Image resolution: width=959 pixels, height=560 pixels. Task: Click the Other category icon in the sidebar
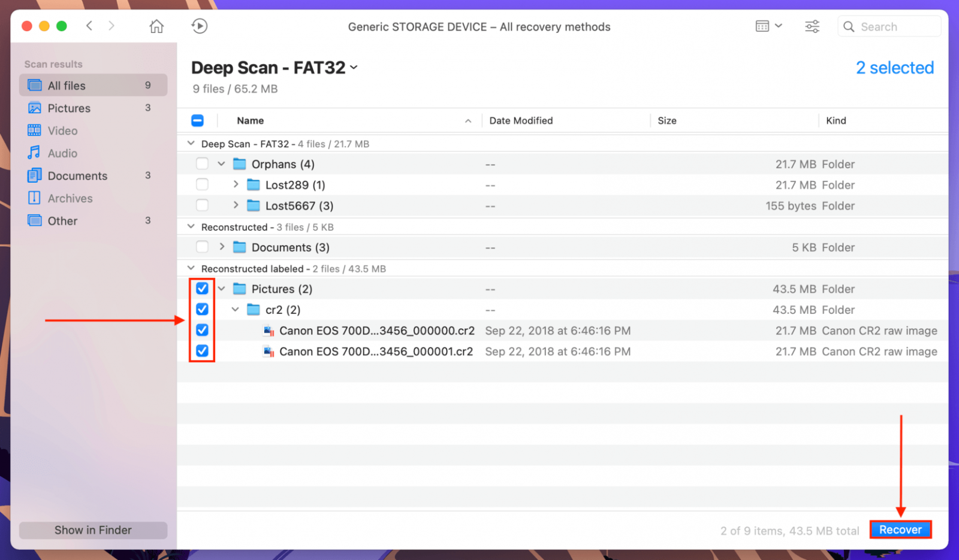point(34,221)
